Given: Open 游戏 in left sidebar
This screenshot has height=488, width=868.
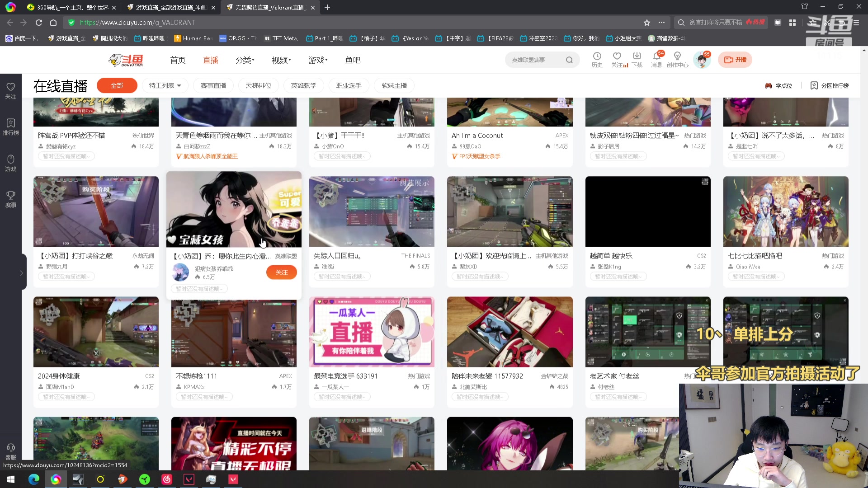Looking at the screenshot, I should 11,163.
